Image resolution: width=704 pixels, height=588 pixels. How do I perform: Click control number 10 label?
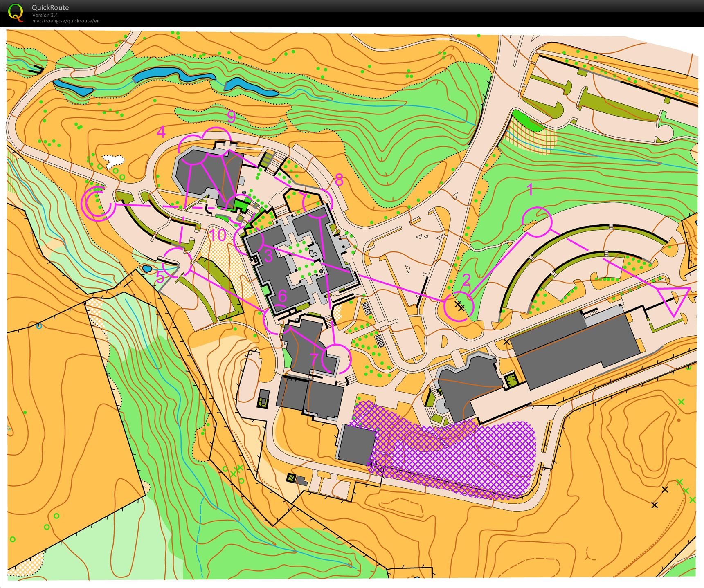pyautogui.click(x=218, y=235)
